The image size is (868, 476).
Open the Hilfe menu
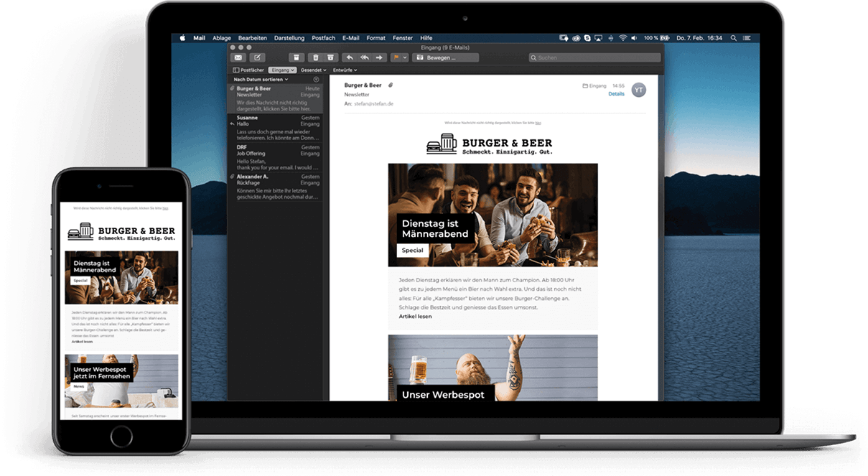tap(426, 38)
